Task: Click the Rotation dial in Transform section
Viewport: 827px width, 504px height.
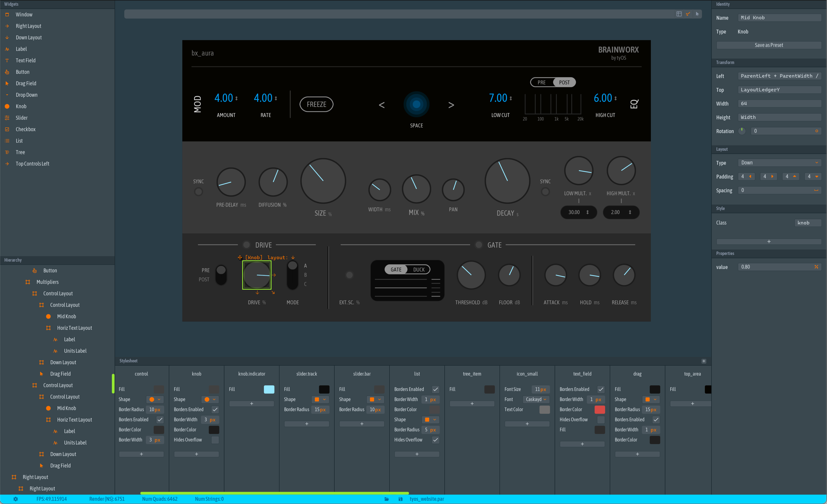Action: coord(742,131)
